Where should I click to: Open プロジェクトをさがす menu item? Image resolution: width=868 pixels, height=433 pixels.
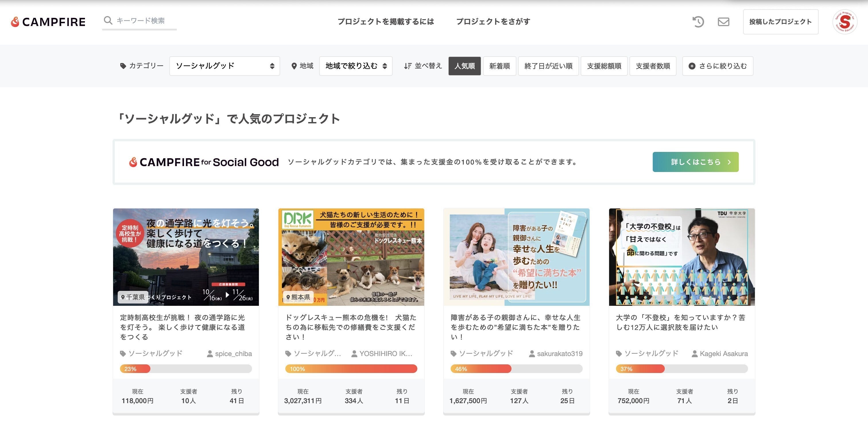pos(493,22)
